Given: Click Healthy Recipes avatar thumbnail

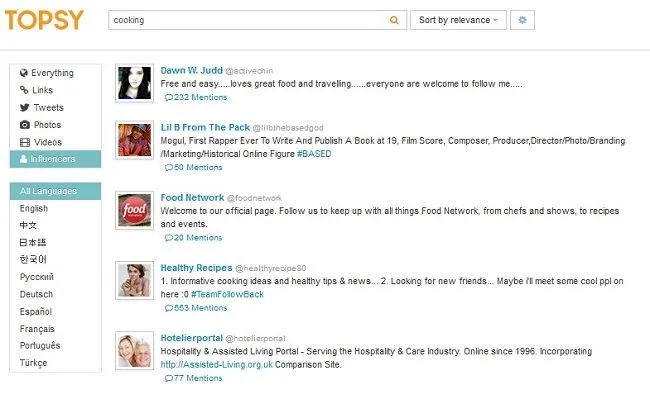Looking at the screenshot, I should click(134, 281).
